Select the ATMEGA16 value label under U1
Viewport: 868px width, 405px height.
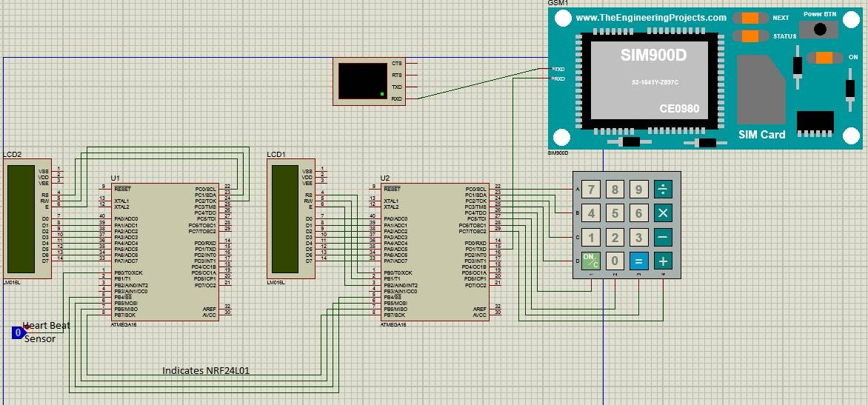(124, 325)
